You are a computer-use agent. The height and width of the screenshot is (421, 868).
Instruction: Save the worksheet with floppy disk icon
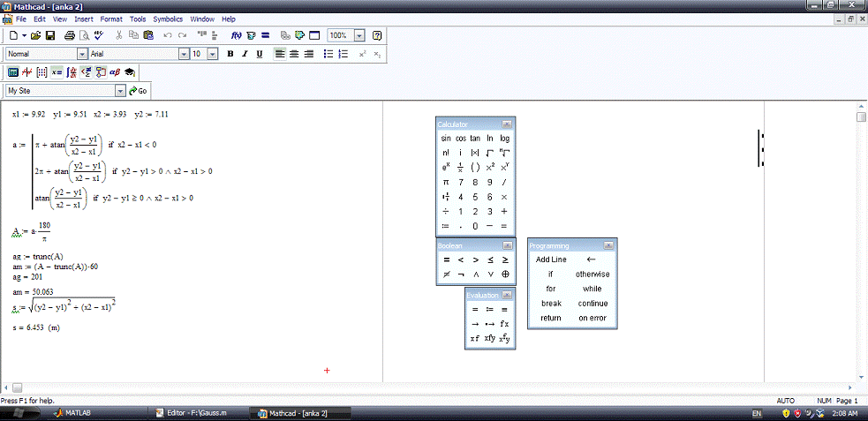point(50,36)
